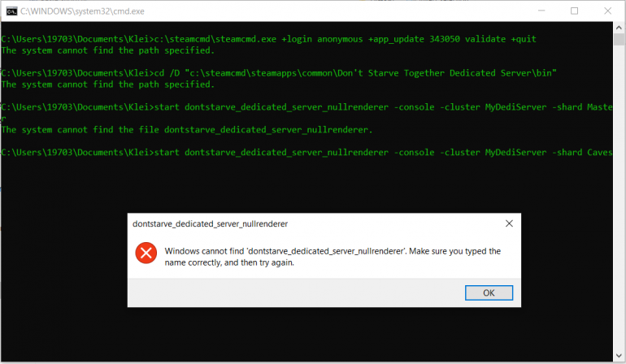Close the dontstarve_dedicated_server_nullrenderer error dialog

point(509,223)
